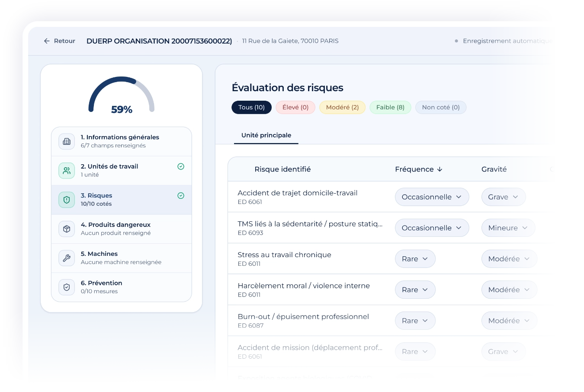
Task: Open the Produits dangereux box icon
Action: tap(67, 229)
